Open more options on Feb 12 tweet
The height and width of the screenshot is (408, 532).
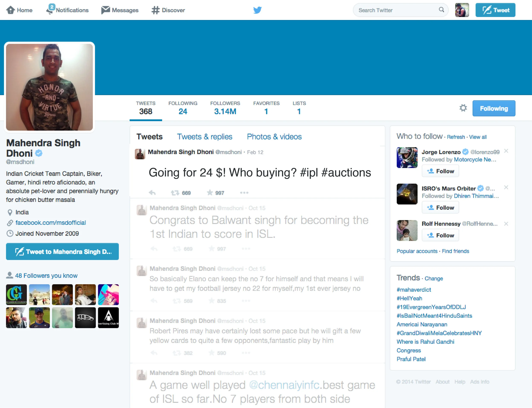pos(244,193)
